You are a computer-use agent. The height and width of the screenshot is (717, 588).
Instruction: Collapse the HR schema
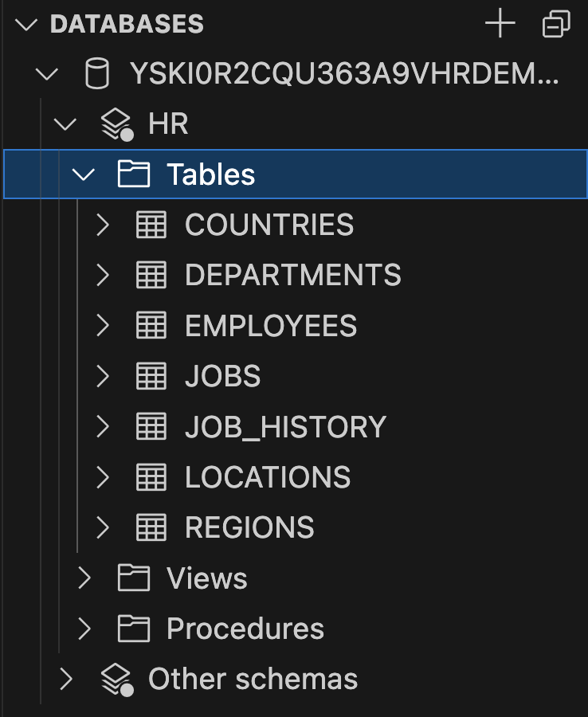65,123
